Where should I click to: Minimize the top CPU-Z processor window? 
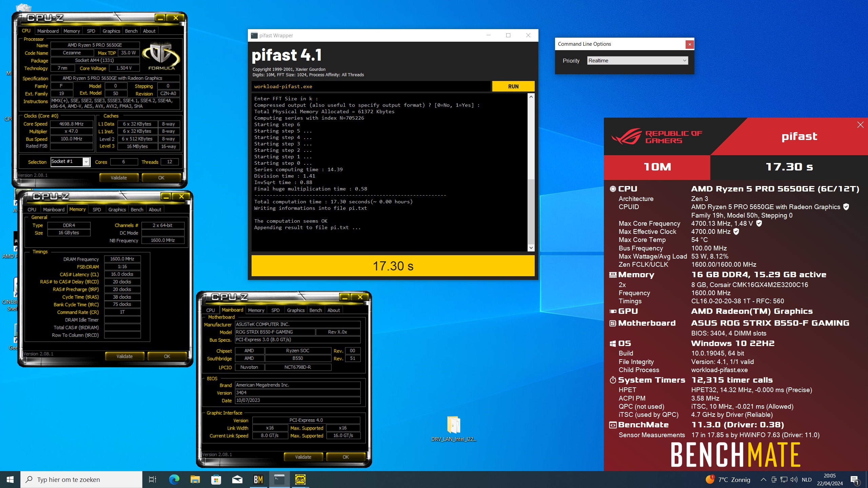160,18
